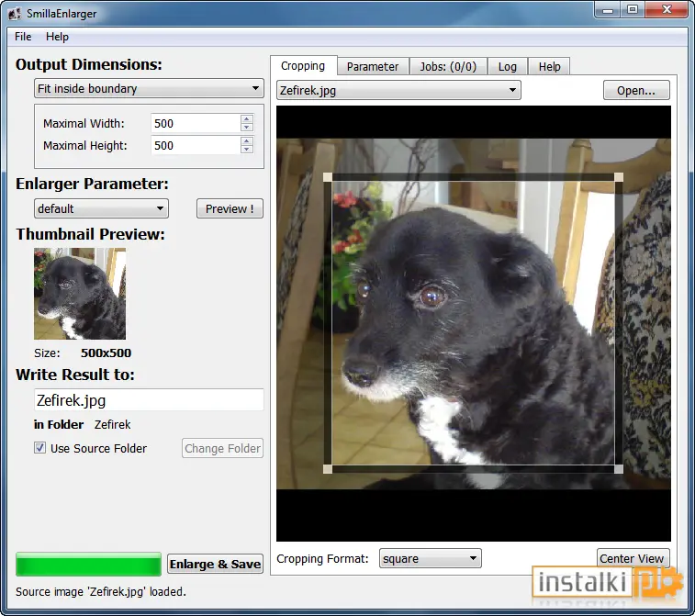Open the Zefirek.jpg source image dropdown

click(398, 90)
